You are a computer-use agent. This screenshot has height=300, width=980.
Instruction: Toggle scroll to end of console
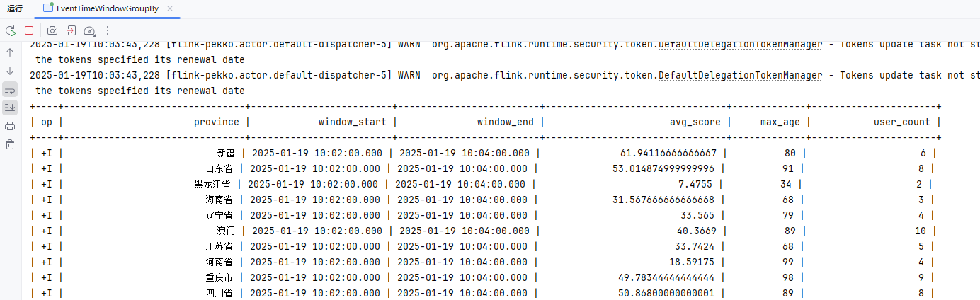(x=10, y=108)
